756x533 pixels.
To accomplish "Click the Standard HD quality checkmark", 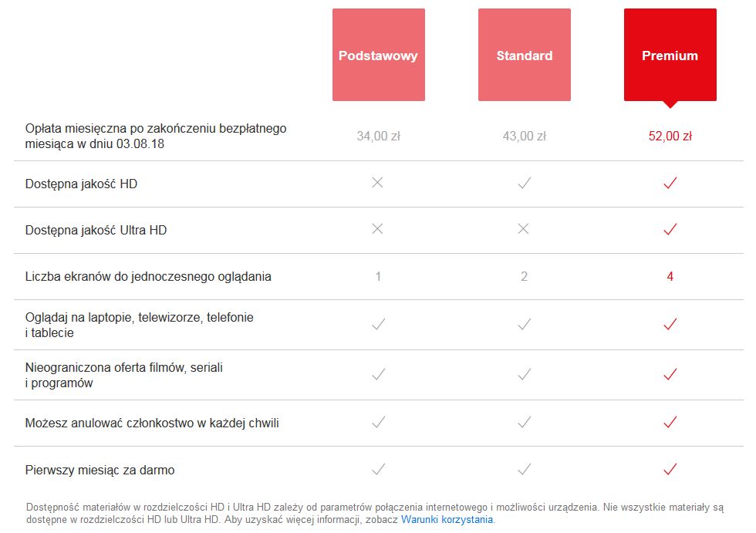I will coord(524,183).
